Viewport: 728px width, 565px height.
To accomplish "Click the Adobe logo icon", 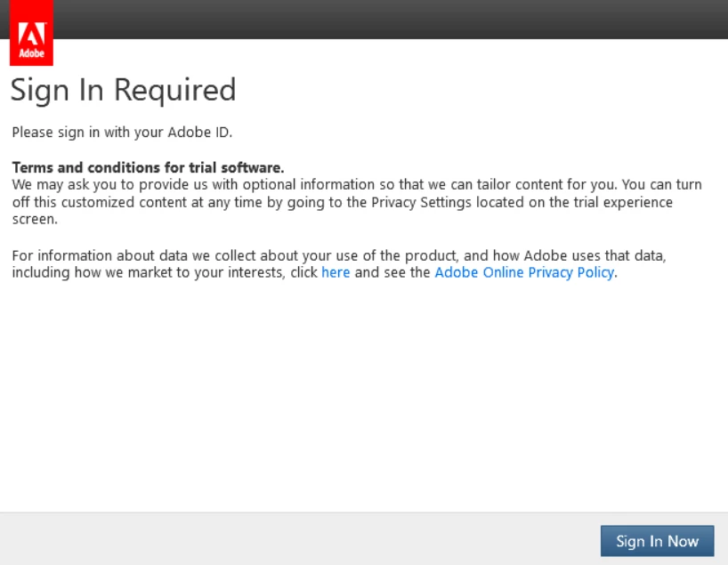I will click(31, 33).
